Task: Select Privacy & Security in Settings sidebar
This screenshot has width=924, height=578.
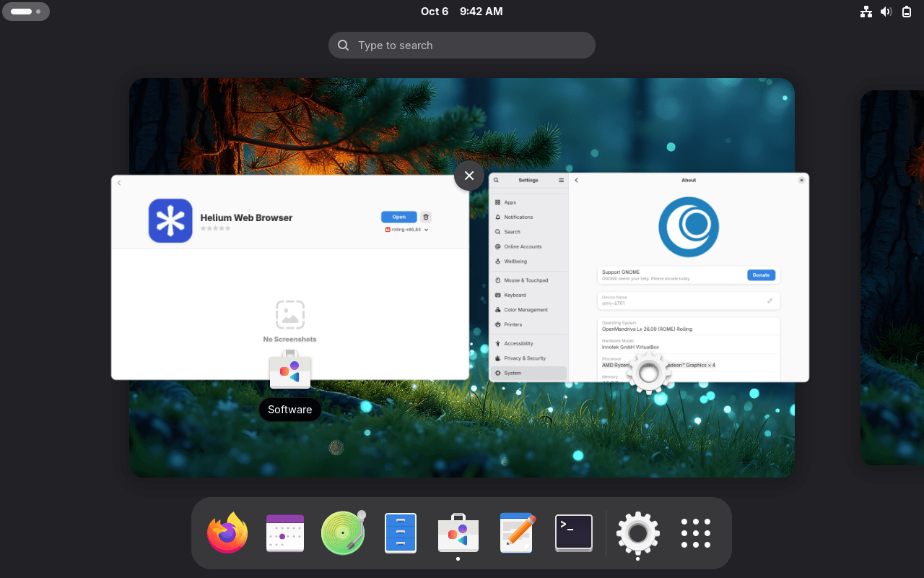Action: 529,358
